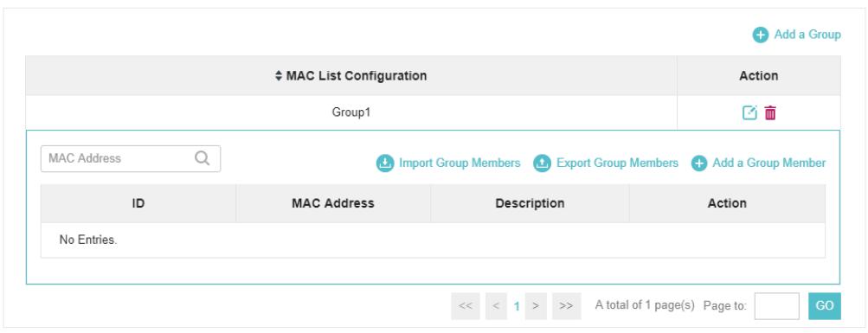The height and width of the screenshot is (333, 868).
Task: Click the No Entries. message
Action: coord(88,240)
